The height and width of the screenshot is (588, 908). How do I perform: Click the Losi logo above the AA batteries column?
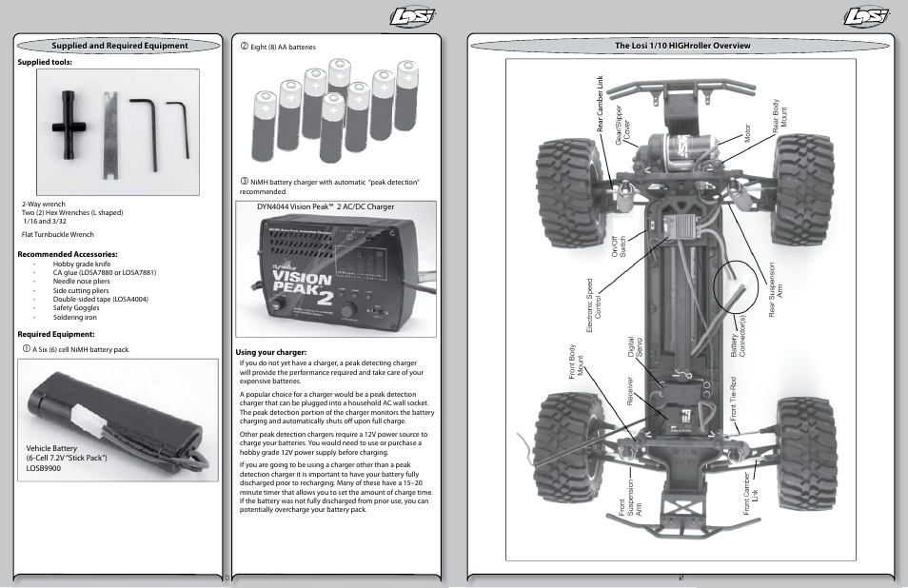(x=413, y=17)
